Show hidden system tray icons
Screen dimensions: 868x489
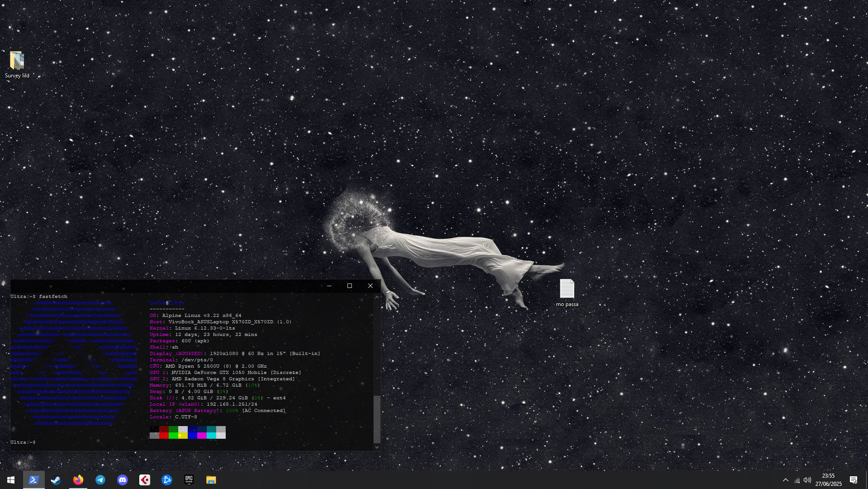point(786,480)
